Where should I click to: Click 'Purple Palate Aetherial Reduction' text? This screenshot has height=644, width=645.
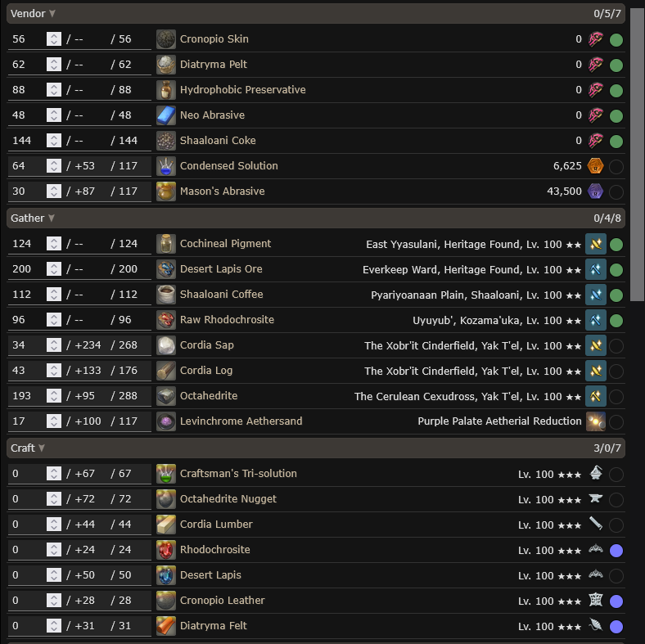499,421
